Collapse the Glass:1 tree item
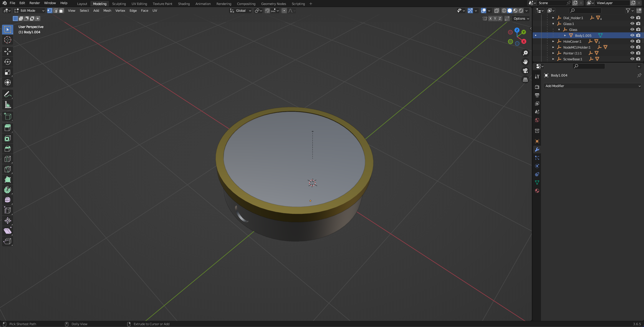The width and height of the screenshot is (644, 327). (x=553, y=24)
